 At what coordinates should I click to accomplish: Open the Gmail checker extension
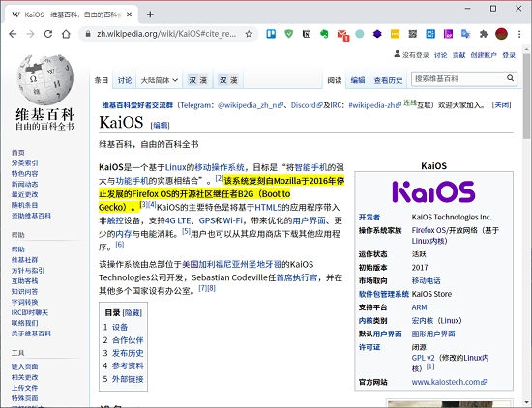pos(342,34)
